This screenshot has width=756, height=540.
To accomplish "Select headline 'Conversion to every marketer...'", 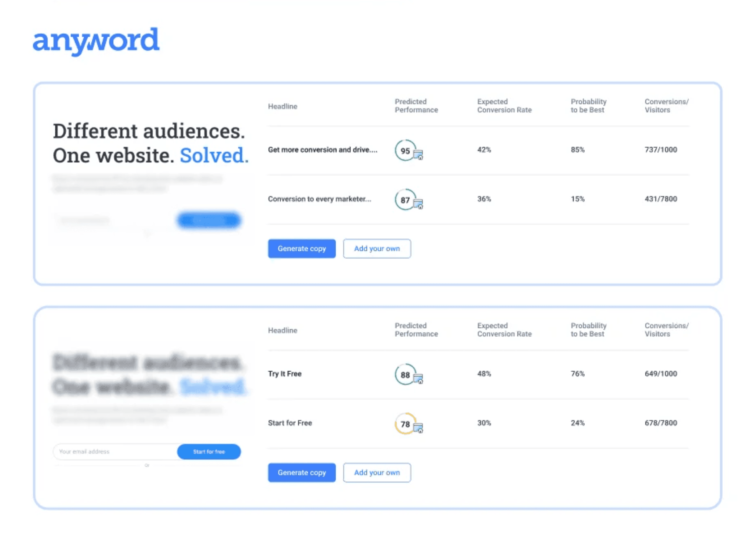I will tap(320, 199).
